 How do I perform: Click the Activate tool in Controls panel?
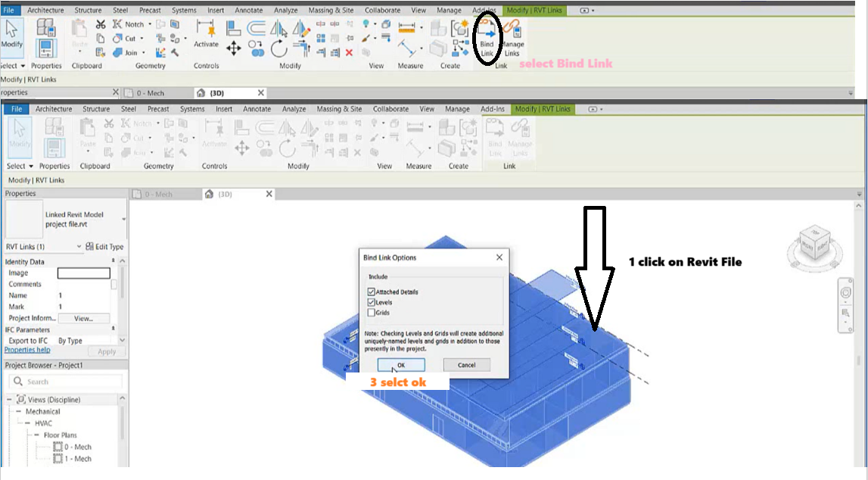[x=204, y=34]
